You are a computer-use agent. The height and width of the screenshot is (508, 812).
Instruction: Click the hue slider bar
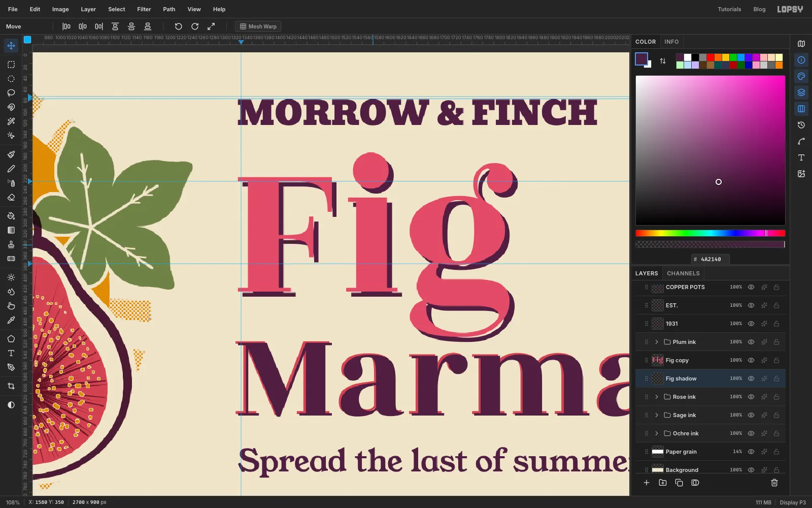pyautogui.click(x=710, y=233)
